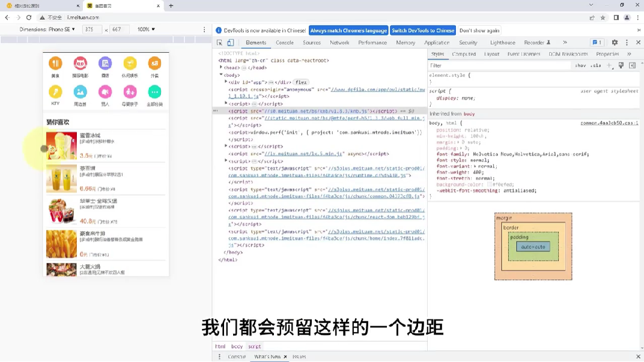Viewport: 644px width, 362px height.
Task: Toggle the rendering emulations paintbrush icon
Action: coord(621,65)
